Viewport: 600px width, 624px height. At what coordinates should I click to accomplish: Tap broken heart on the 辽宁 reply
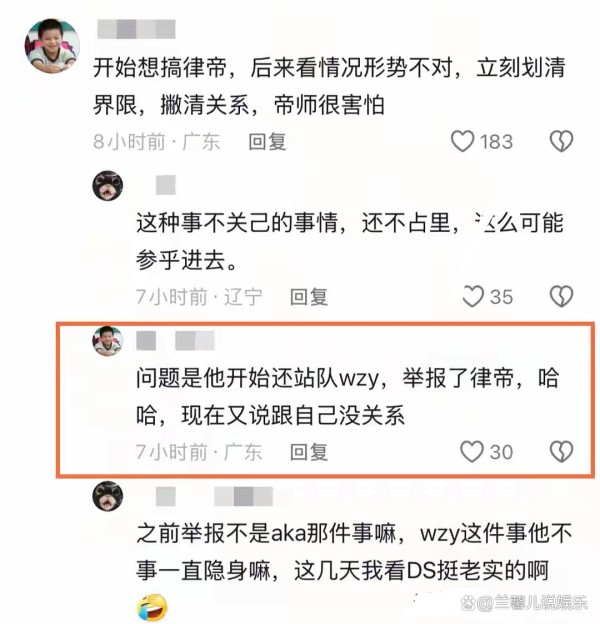point(561,296)
